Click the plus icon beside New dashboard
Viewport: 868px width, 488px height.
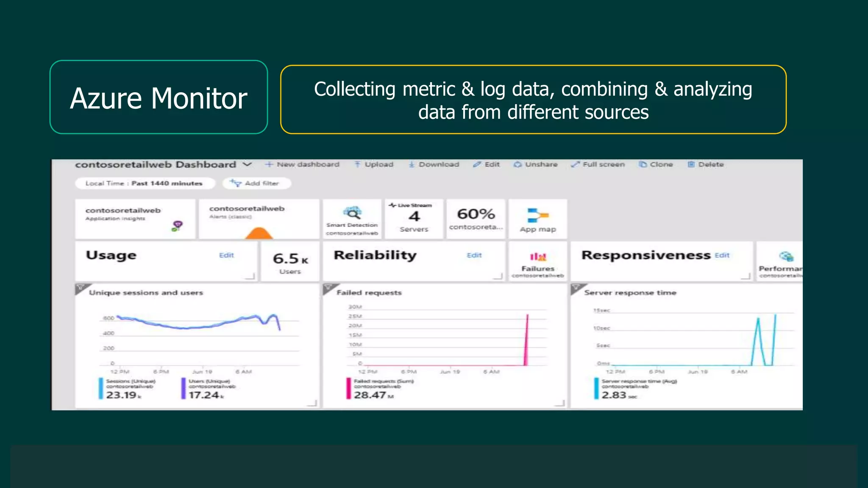[x=269, y=164]
